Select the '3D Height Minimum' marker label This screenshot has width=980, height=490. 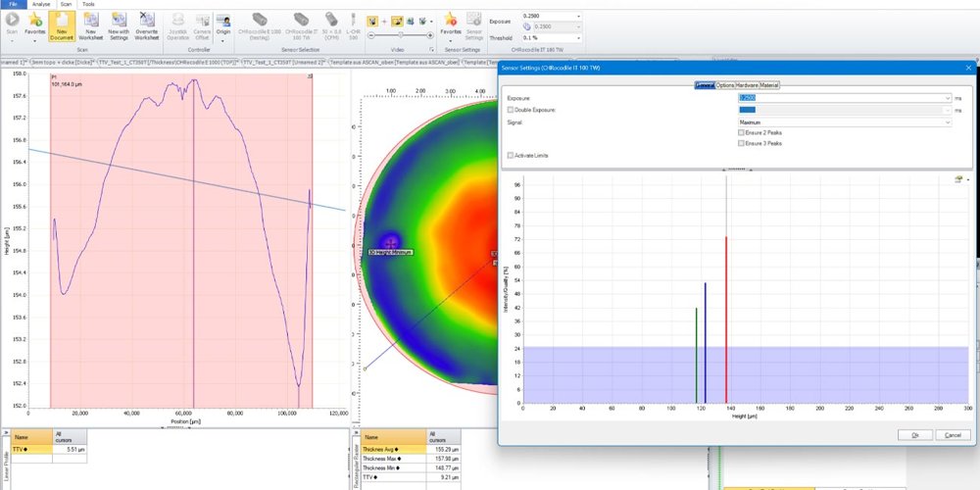(390, 253)
